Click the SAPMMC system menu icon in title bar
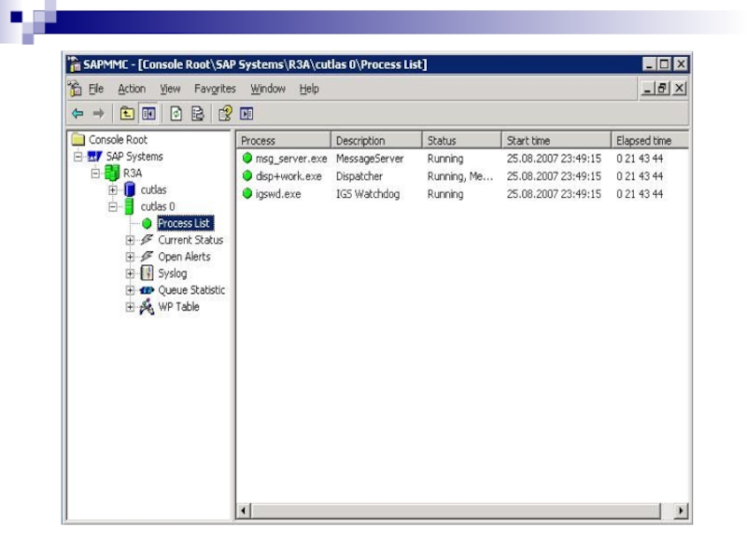Viewport: 747px width, 560px height. pyautogui.click(x=74, y=64)
